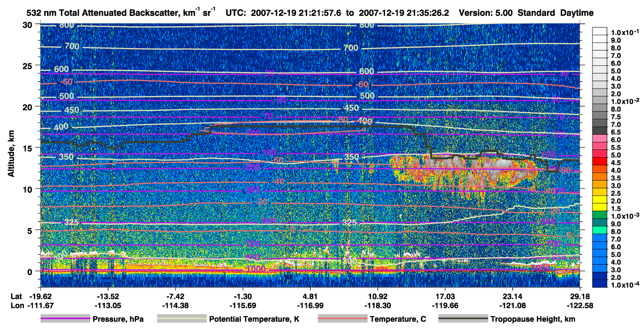
Task: Click longitude value -113.05
Action: click(108, 305)
